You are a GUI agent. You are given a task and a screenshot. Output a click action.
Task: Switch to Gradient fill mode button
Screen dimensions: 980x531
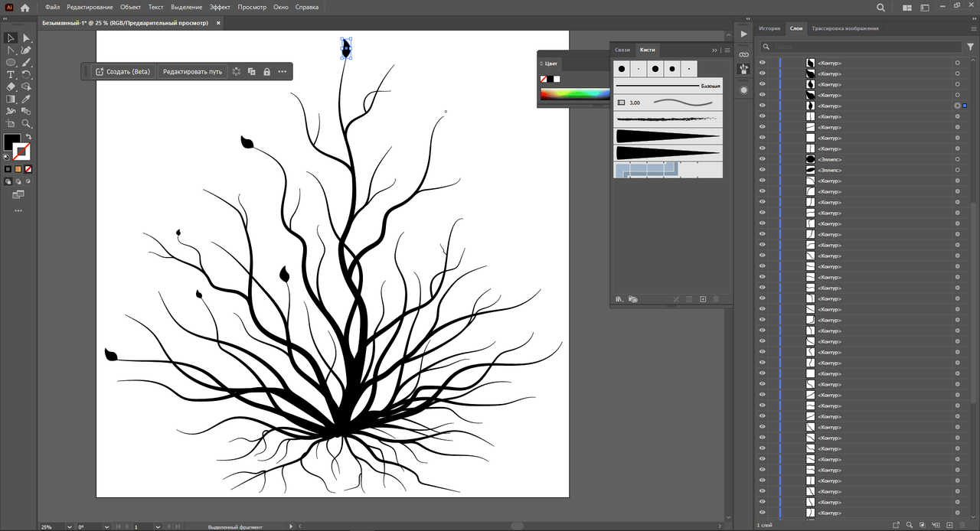point(18,168)
